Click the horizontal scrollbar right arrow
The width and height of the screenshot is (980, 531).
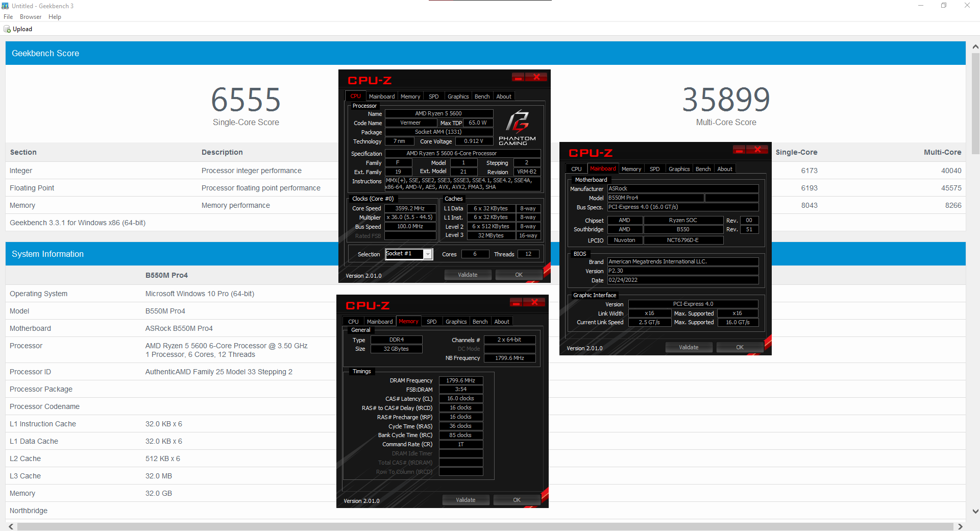pyautogui.click(x=960, y=526)
